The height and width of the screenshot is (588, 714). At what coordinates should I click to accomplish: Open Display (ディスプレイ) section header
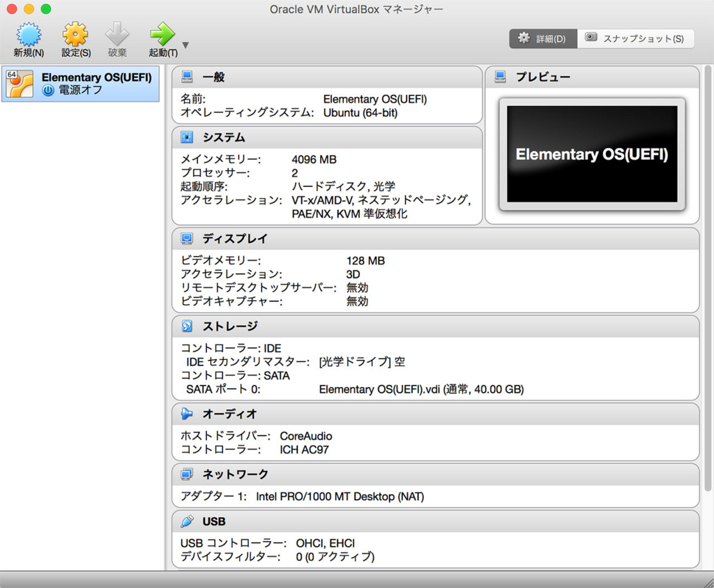tap(435, 239)
